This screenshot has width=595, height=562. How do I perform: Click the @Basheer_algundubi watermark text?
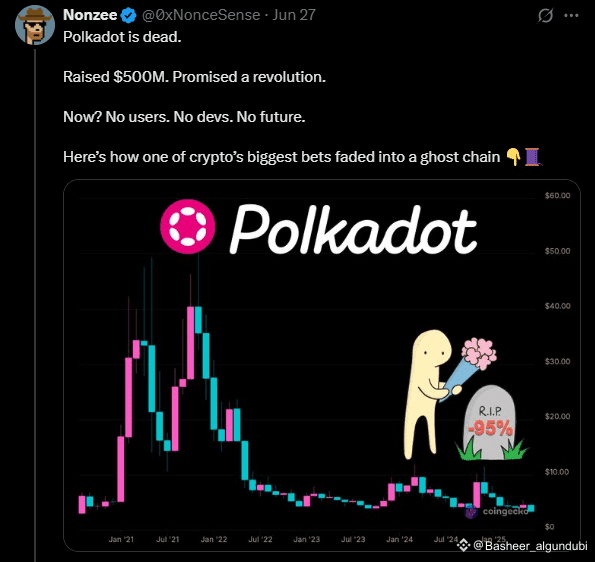[x=530, y=546]
